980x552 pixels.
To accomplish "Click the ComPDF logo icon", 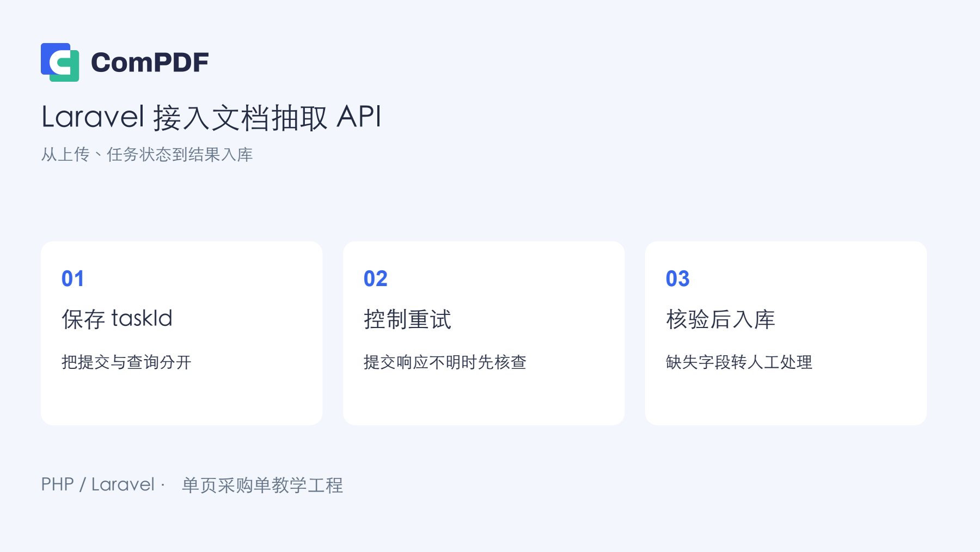I will click(x=60, y=62).
